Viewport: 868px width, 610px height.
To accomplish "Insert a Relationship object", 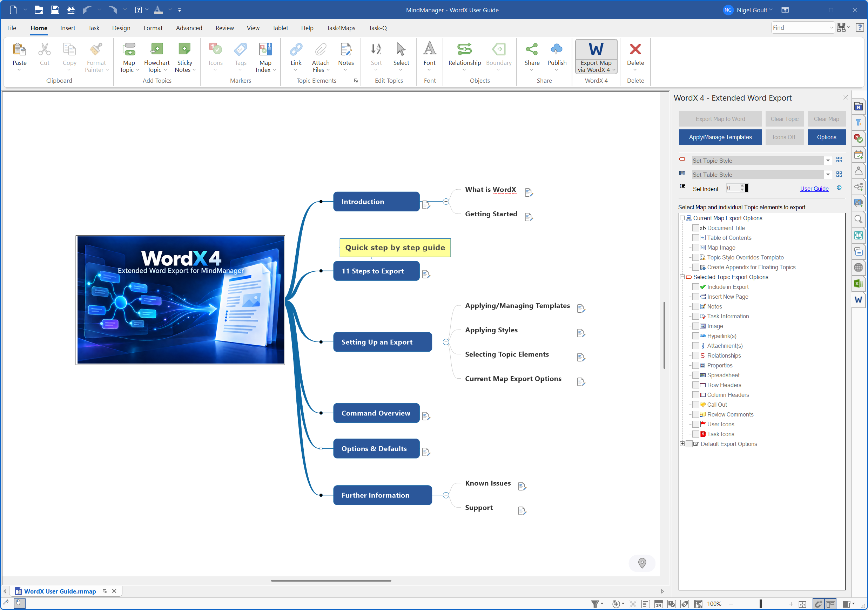I will pyautogui.click(x=465, y=57).
